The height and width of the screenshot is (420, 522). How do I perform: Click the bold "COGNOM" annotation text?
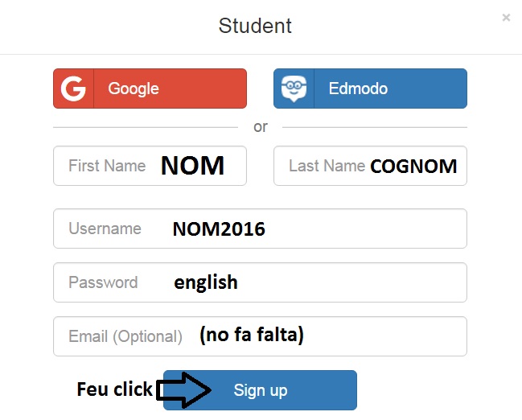[x=413, y=167]
